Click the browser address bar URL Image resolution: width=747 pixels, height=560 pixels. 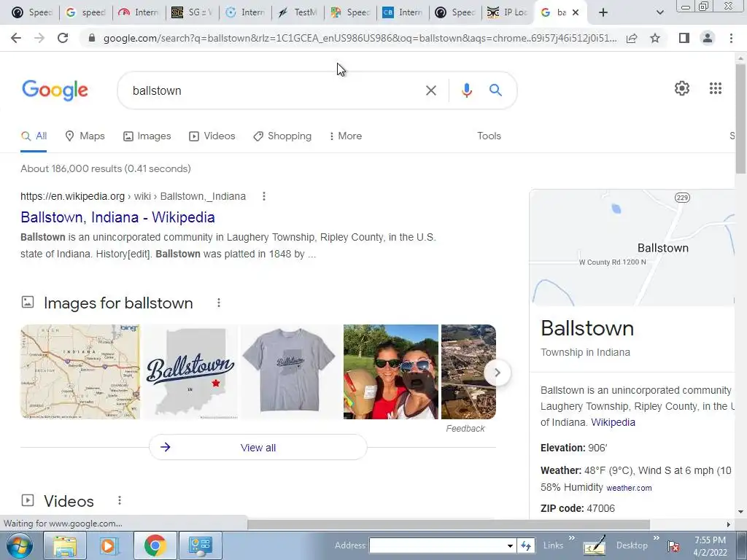pyautogui.click(x=360, y=38)
